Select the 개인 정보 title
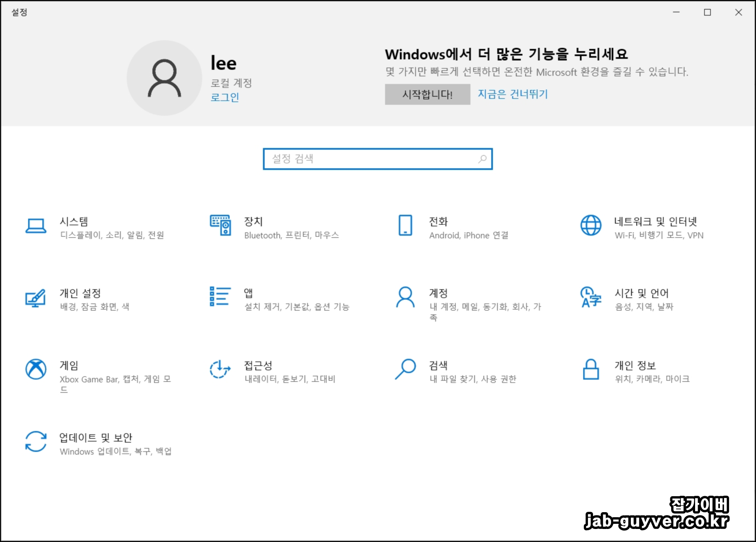This screenshot has height=542, width=756. pos(635,366)
